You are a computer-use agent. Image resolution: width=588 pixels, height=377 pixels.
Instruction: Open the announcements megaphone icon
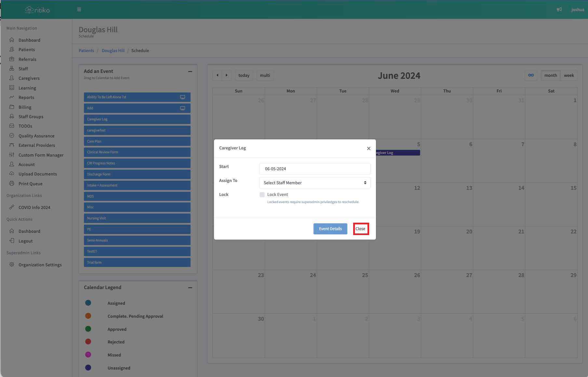point(559,10)
